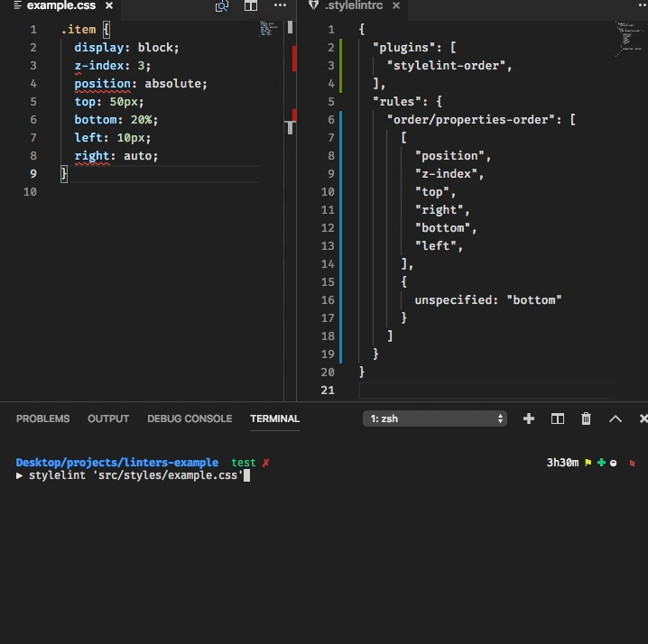Open the search-in-file preview icon beside example.css
The width and height of the screenshot is (648, 644).
point(222,5)
